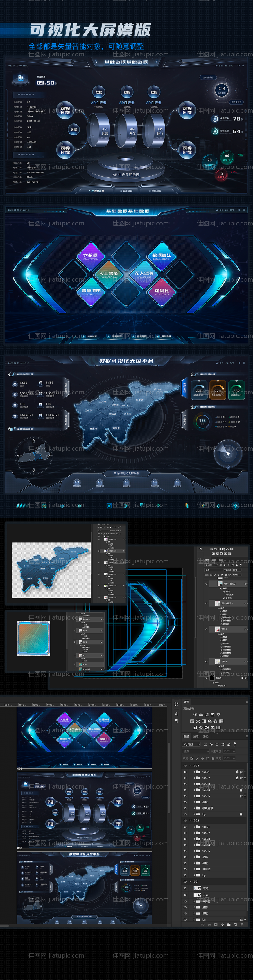Open the Character panel icon
The width and height of the screenshot is (253, 980).
click(176, 714)
